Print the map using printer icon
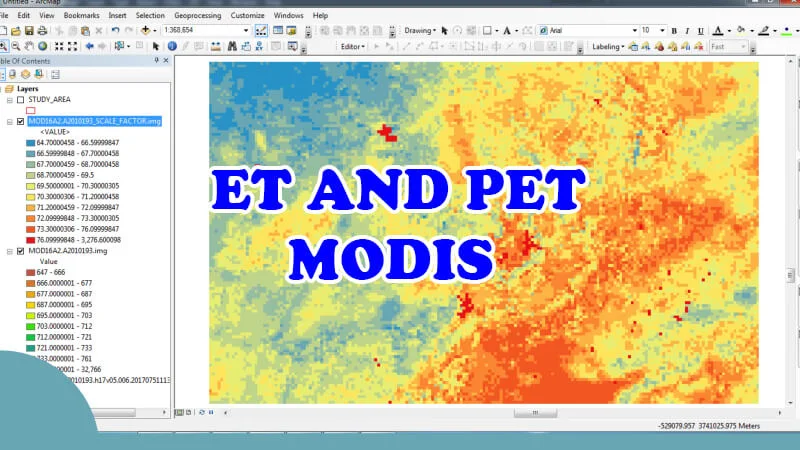800x450 pixels. 42,31
